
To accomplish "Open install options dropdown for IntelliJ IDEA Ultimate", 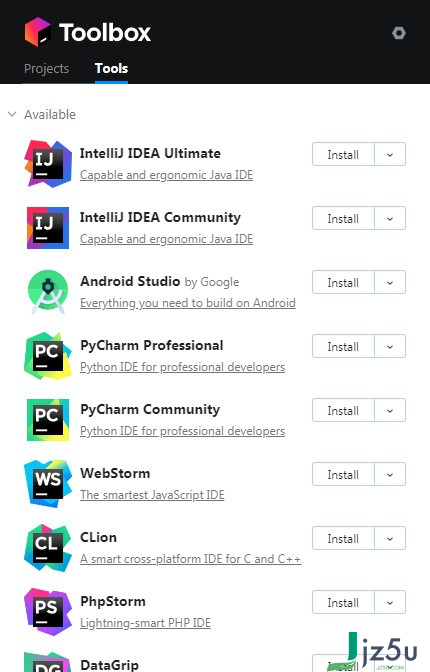I will [390, 154].
